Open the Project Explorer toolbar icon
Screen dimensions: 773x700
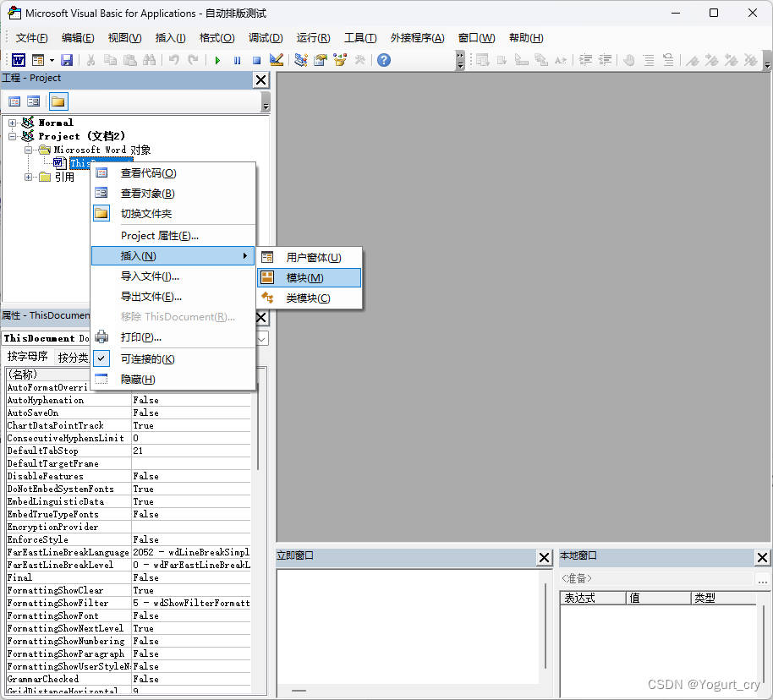(301, 60)
